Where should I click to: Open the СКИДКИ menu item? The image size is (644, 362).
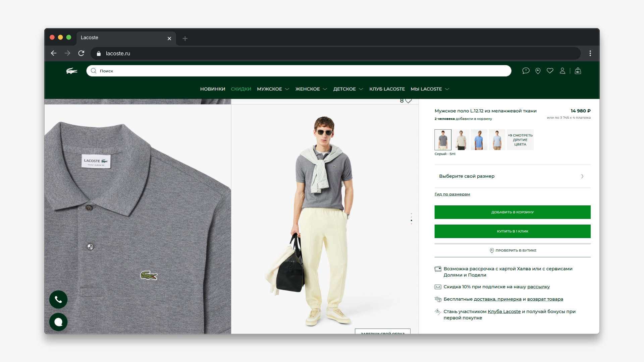click(241, 89)
